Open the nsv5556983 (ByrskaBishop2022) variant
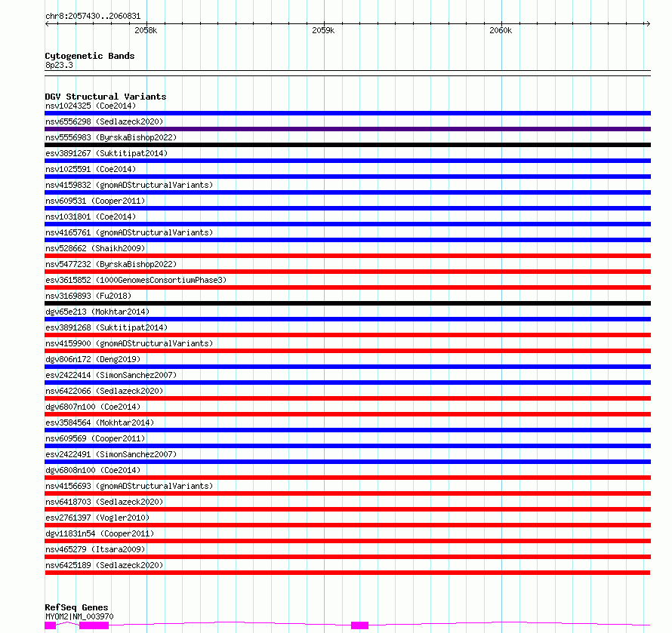Screen dimensions: 672x633 pos(111,137)
